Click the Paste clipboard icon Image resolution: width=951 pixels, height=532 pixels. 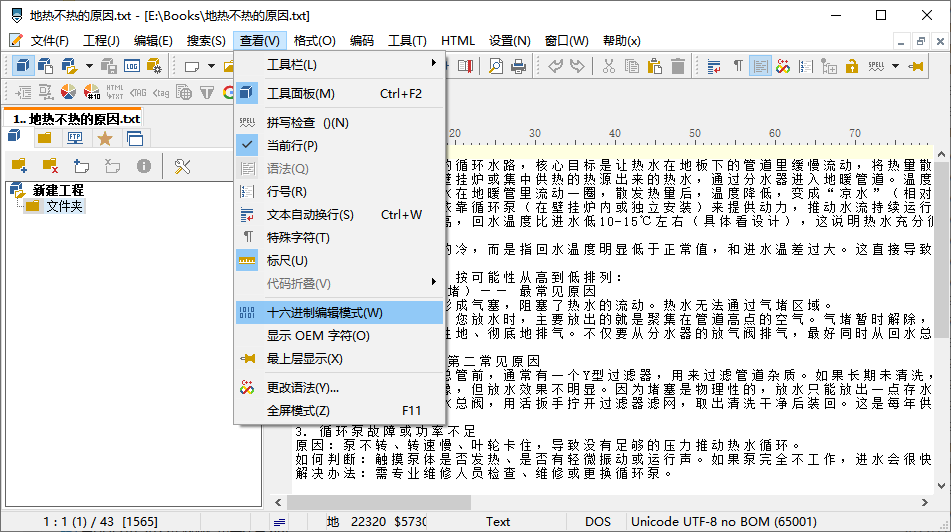click(x=656, y=66)
